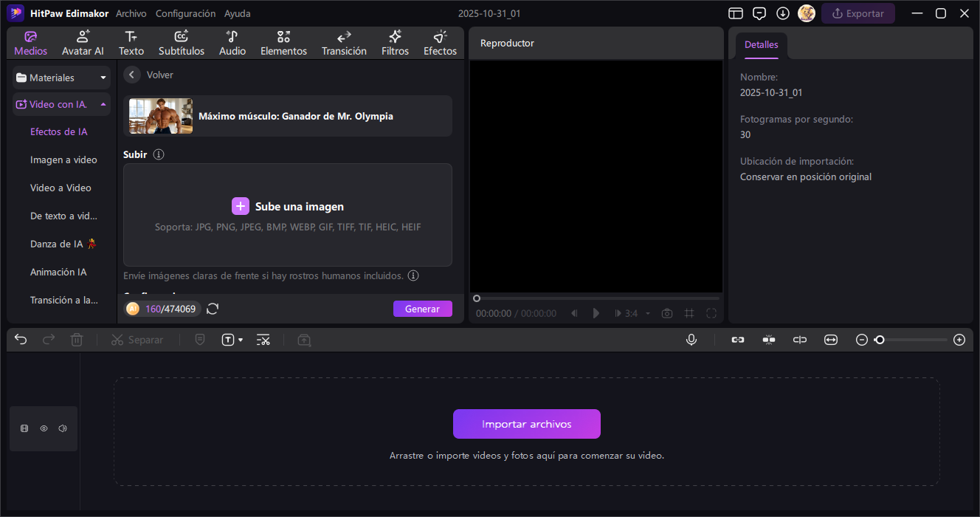The width and height of the screenshot is (980, 517).
Task: Open the layout switcher icon in title bar
Action: 735,13
